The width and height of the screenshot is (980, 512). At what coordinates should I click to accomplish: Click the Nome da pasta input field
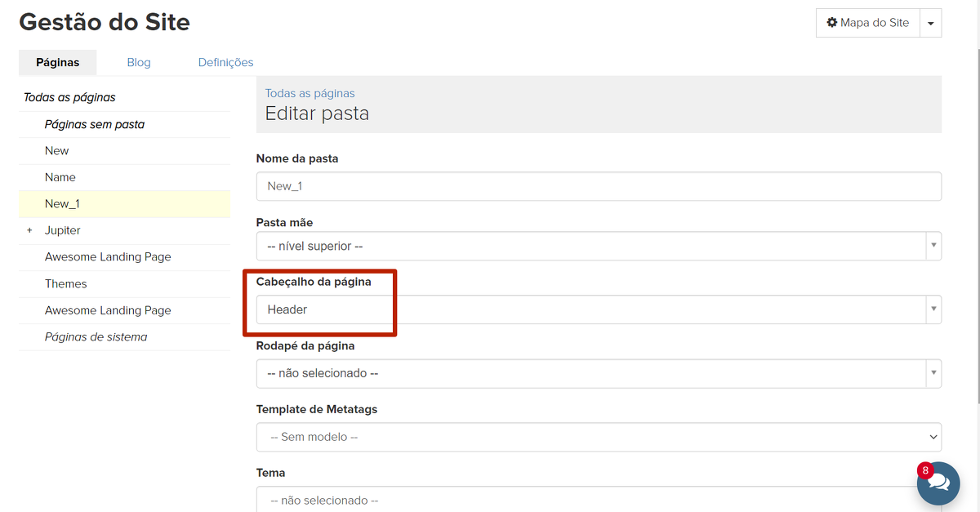click(598, 186)
